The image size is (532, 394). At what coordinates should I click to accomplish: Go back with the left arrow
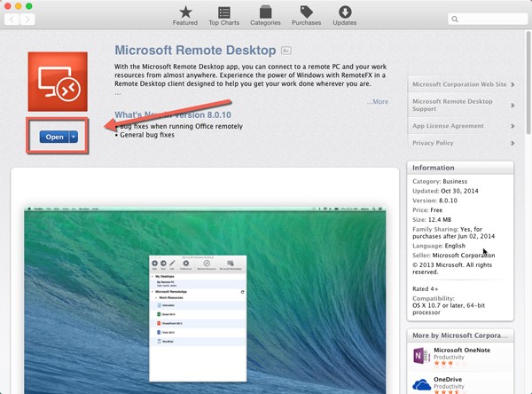pos(12,20)
